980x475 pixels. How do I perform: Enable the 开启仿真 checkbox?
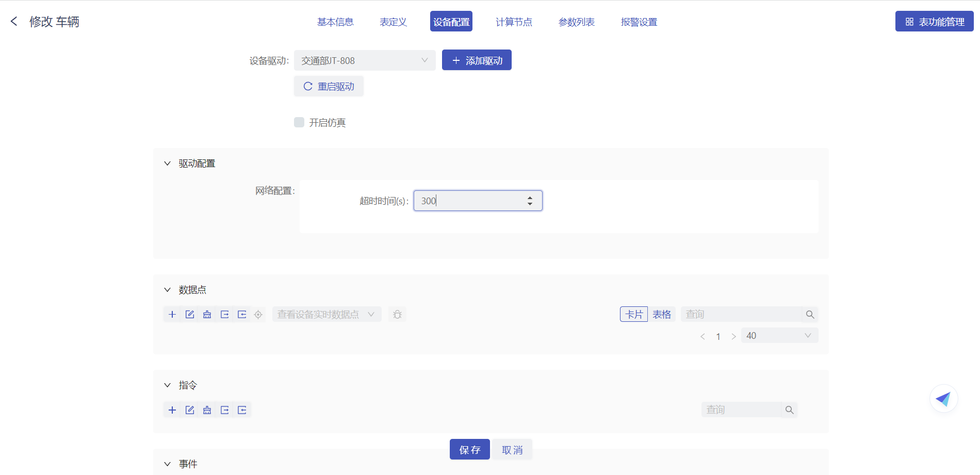(x=299, y=122)
